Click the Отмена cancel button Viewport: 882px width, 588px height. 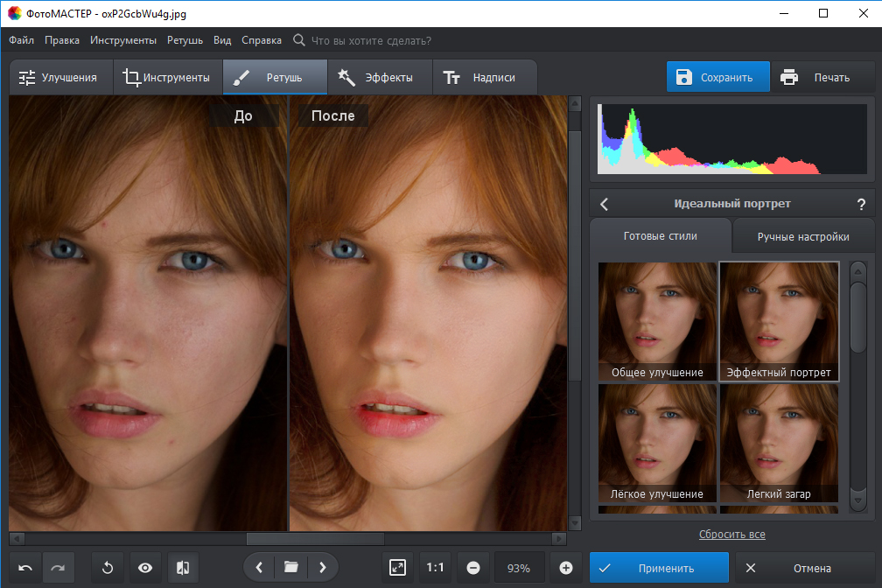(805, 568)
